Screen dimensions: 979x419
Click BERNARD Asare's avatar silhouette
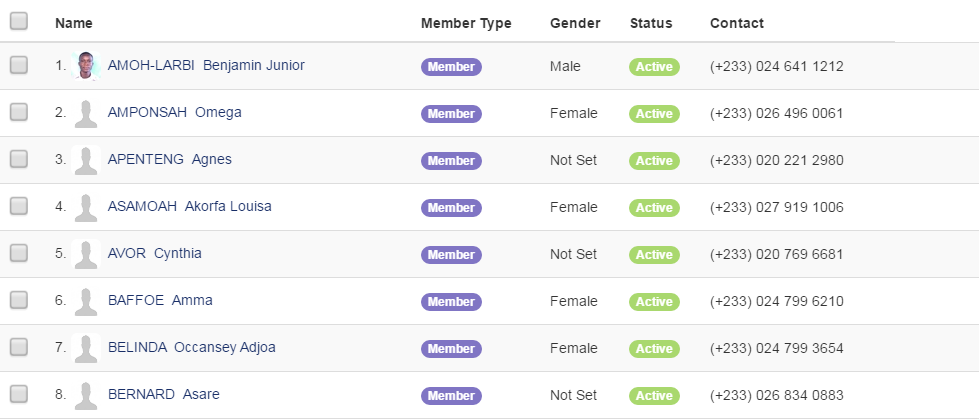(x=86, y=395)
